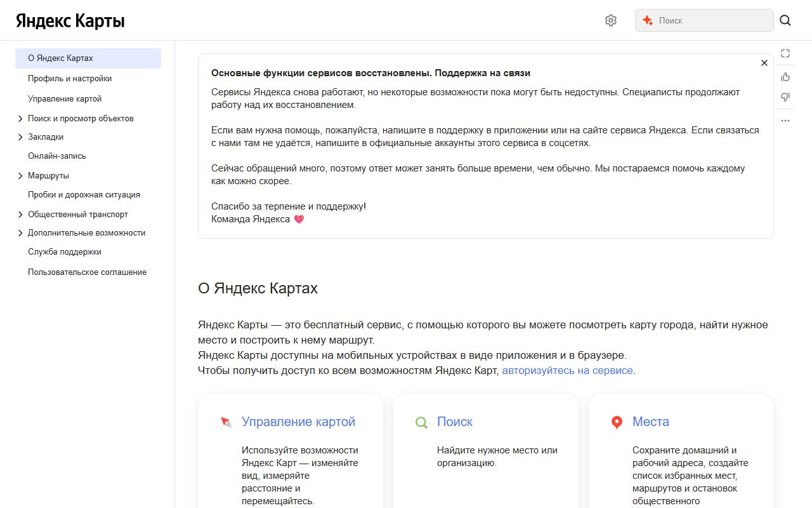Expand the Общественный транспорт section
Image resolution: width=812 pixels, height=508 pixels.
(21, 215)
